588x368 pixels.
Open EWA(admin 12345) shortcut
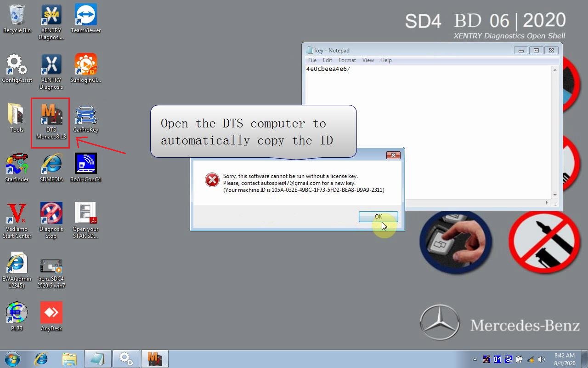pos(17,271)
